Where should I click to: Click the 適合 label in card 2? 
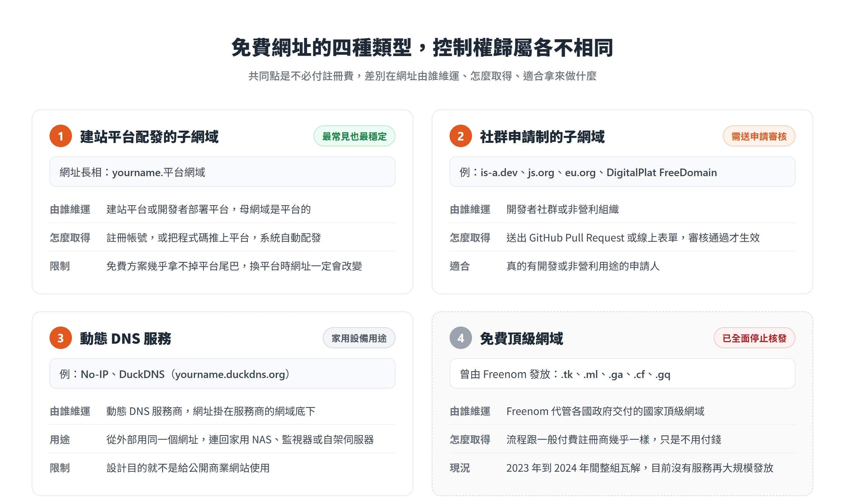tap(460, 266)
